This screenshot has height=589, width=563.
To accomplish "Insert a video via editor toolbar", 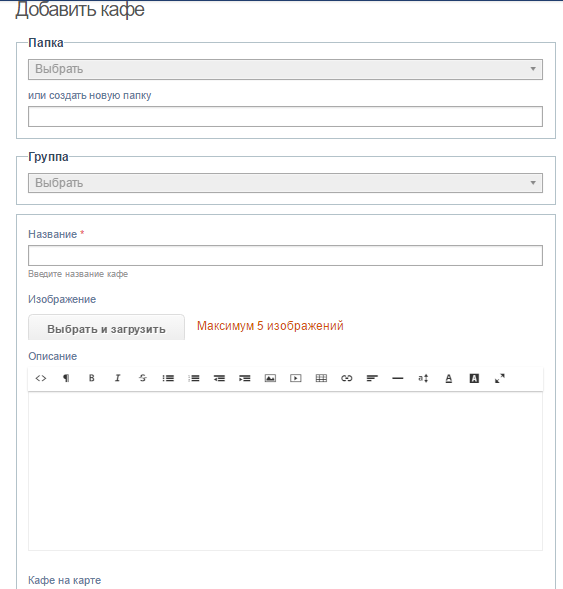I will coord(296,378).
